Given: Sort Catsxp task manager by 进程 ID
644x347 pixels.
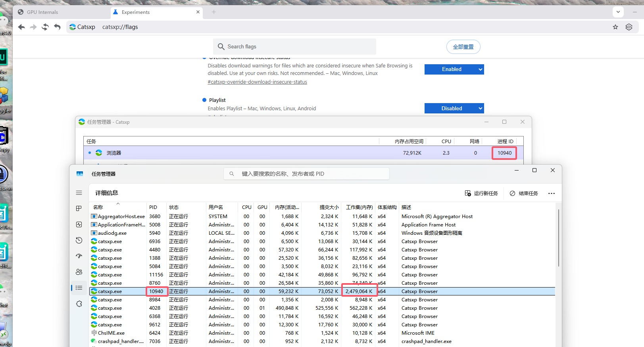Looking at the screenshot, I should click(x=505, y=141).
